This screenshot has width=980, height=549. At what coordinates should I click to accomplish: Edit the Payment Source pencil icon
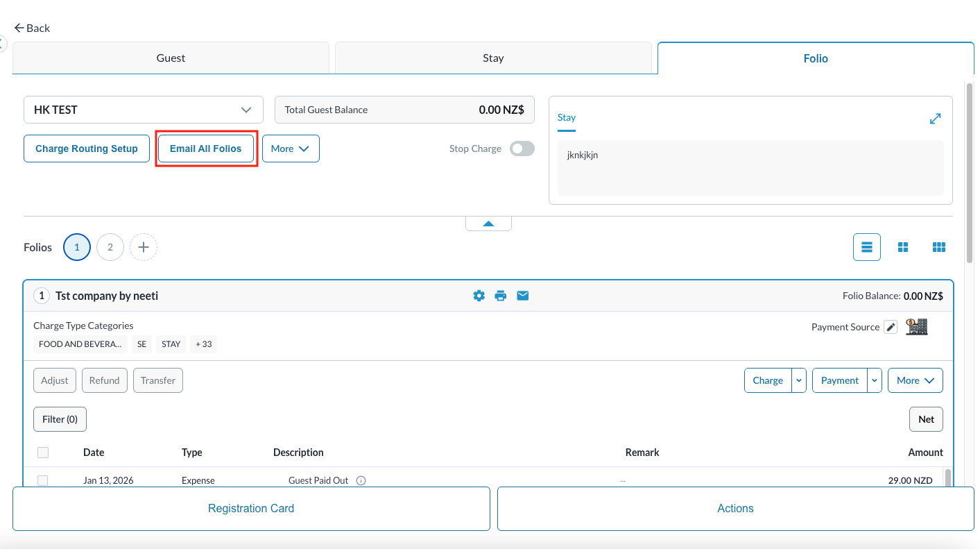pos(891,327)
